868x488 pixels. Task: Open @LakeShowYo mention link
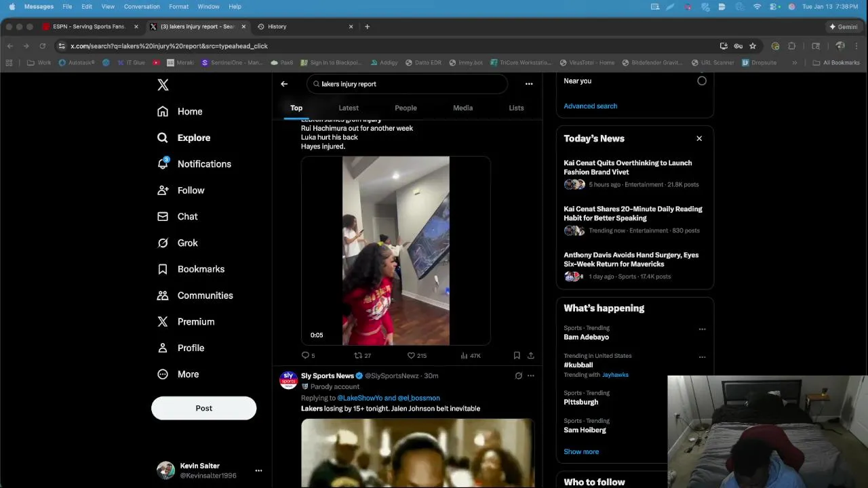click(360, 398)
